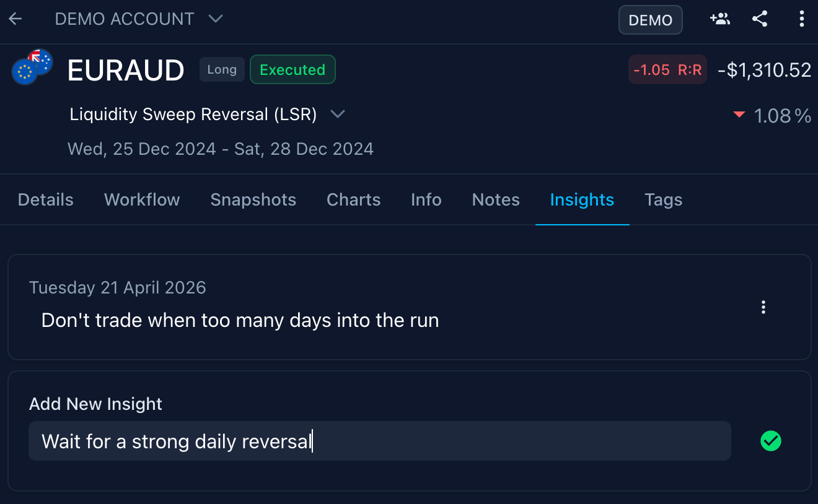Confirm new insight with green checkmark
The height and width of the screenshot is (504, 818).
point(771,441)
